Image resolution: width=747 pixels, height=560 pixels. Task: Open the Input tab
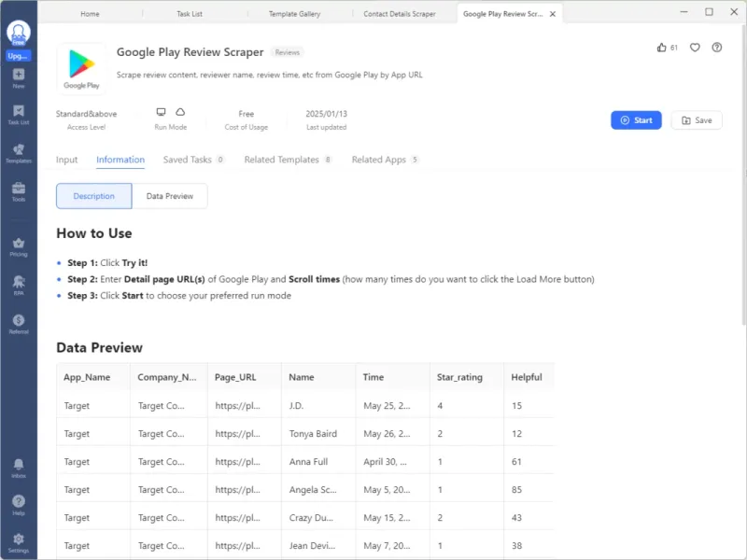click(x=66, y=160)
